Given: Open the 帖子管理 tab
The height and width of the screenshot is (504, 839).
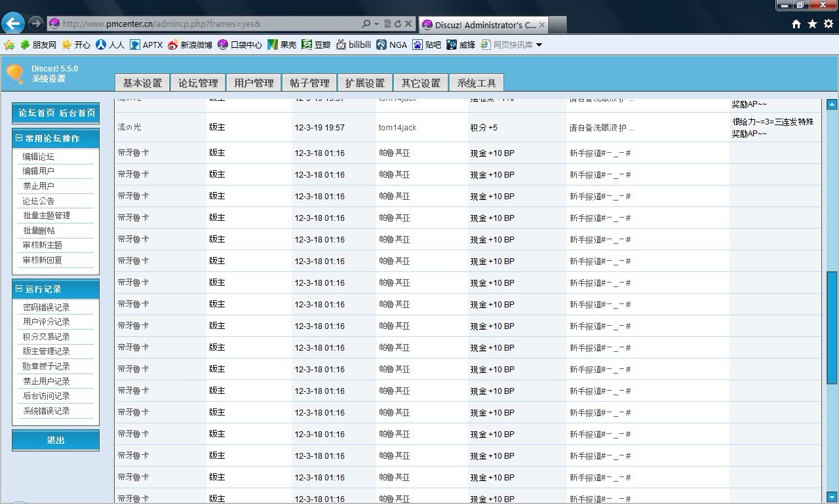Looking at the screenshot, I should pos(309,83).
